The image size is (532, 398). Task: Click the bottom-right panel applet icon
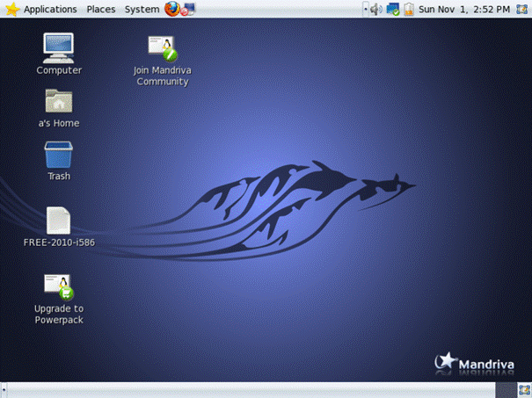tap(525, 390)
